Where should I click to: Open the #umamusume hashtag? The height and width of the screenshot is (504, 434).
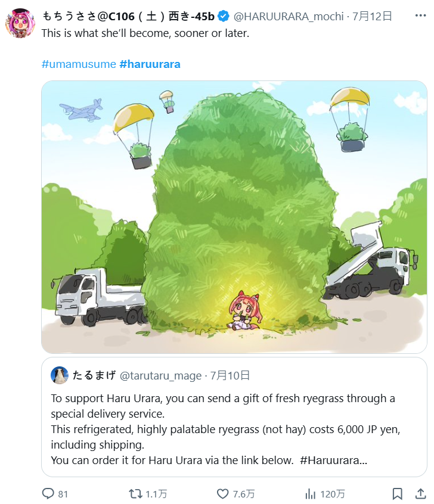coord(79,64)
